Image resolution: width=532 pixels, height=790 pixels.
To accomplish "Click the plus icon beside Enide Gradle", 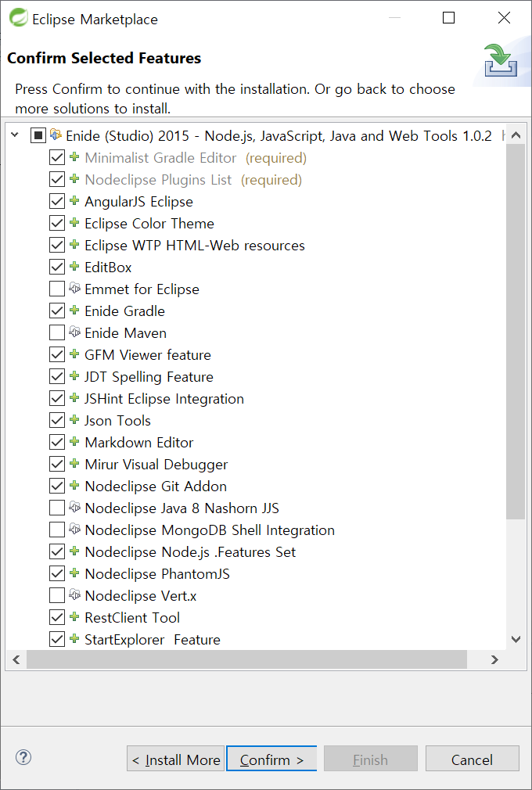I will pos(74,310).
